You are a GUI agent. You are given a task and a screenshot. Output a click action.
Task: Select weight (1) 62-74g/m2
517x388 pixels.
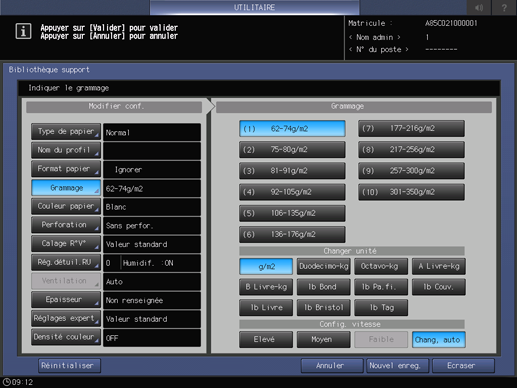click(292, 129)
